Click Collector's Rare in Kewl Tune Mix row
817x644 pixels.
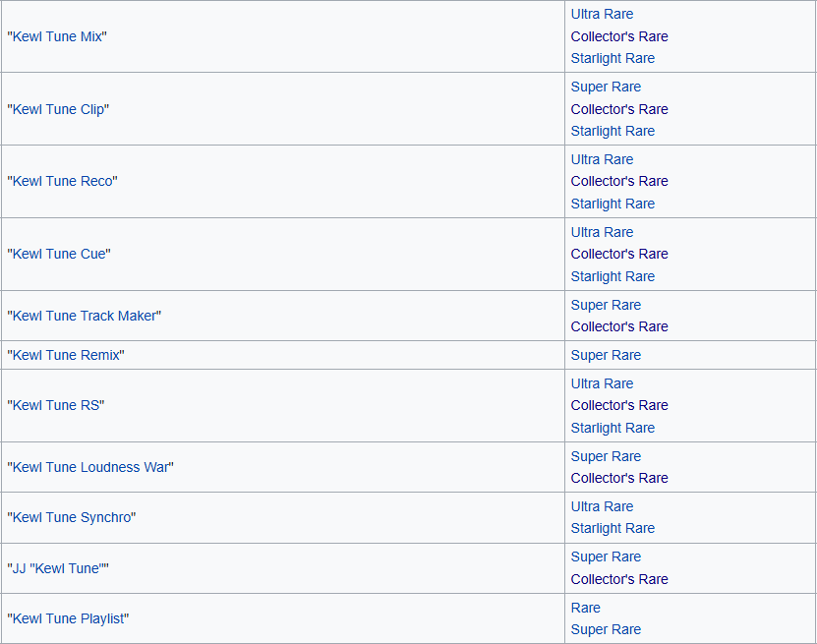point(619,36)
